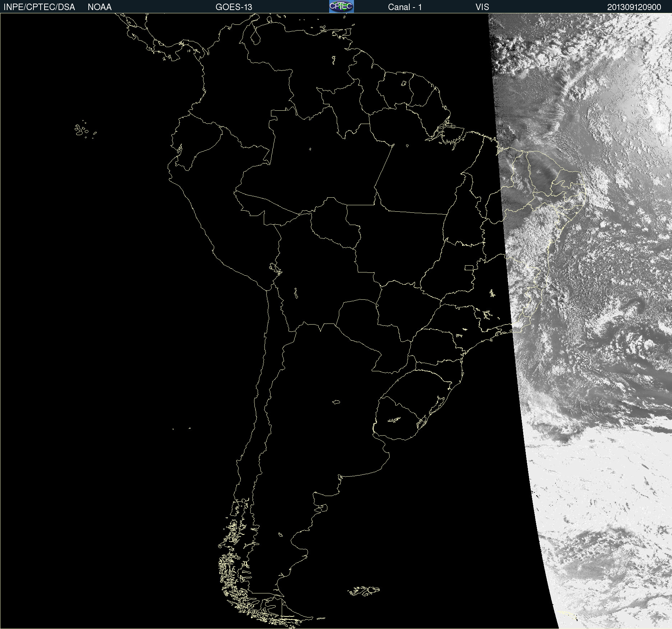The height and width of the screenshot is (629, 672).
Task: Select the INPE/CPTEC/DSA header text
Action: [39, 7]
